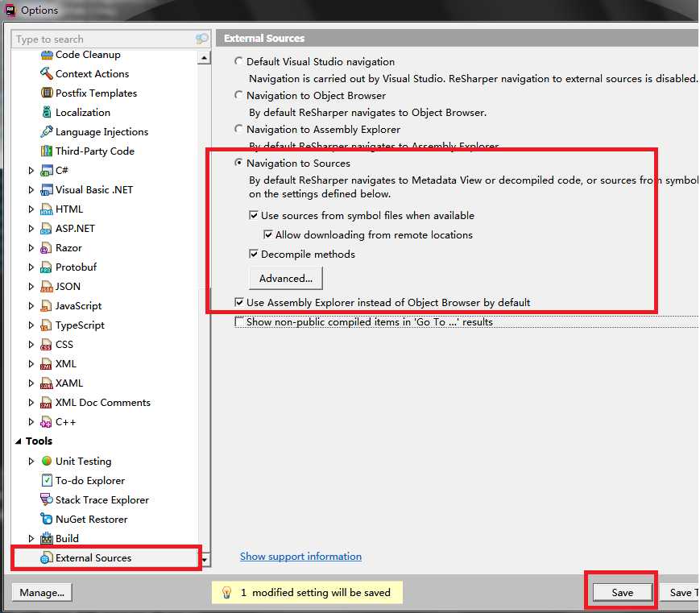The image size is (700, 613).
Task: Enable Show non-public compiled items checkbox
Action: point(239,321)
